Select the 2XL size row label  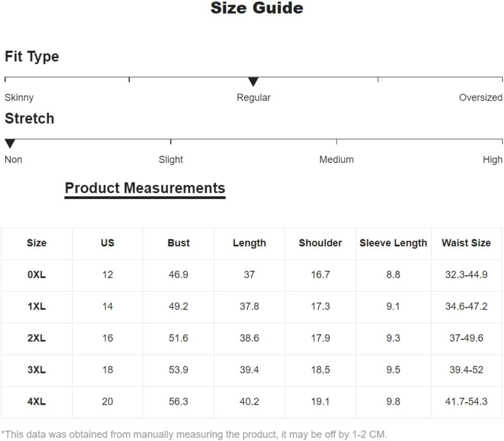pos(36,338)
